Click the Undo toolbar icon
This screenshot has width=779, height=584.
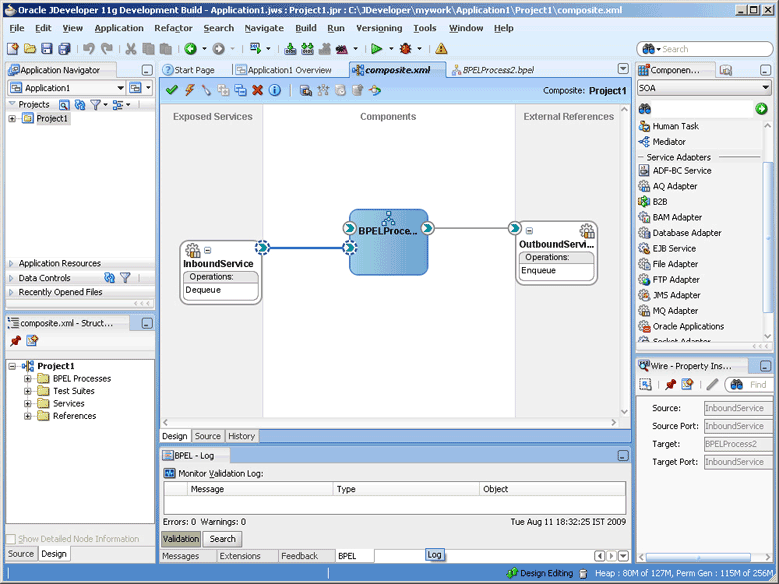tap(89, 48)
